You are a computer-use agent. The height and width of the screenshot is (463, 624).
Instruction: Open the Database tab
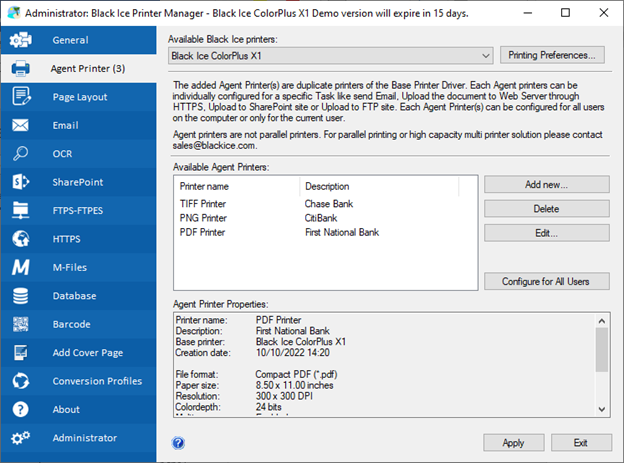point(78,296)
